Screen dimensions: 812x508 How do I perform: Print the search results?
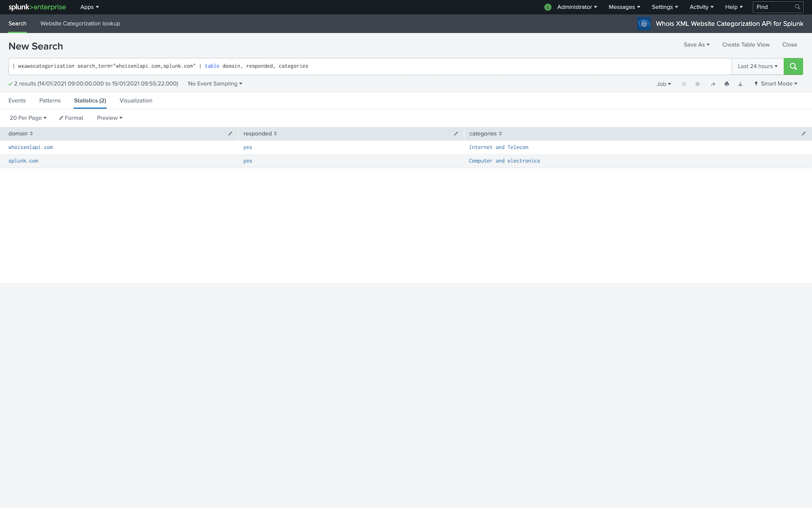coord(727,84)
